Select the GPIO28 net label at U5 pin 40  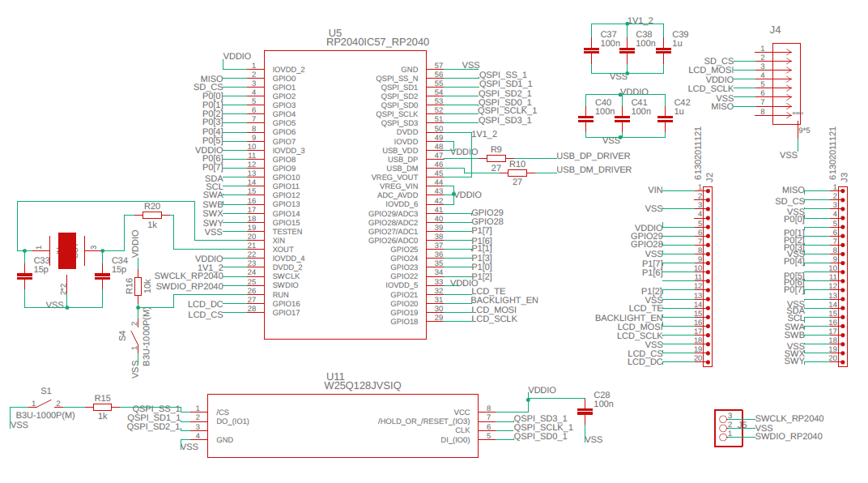pyautogui.click(x=487, y=221)
